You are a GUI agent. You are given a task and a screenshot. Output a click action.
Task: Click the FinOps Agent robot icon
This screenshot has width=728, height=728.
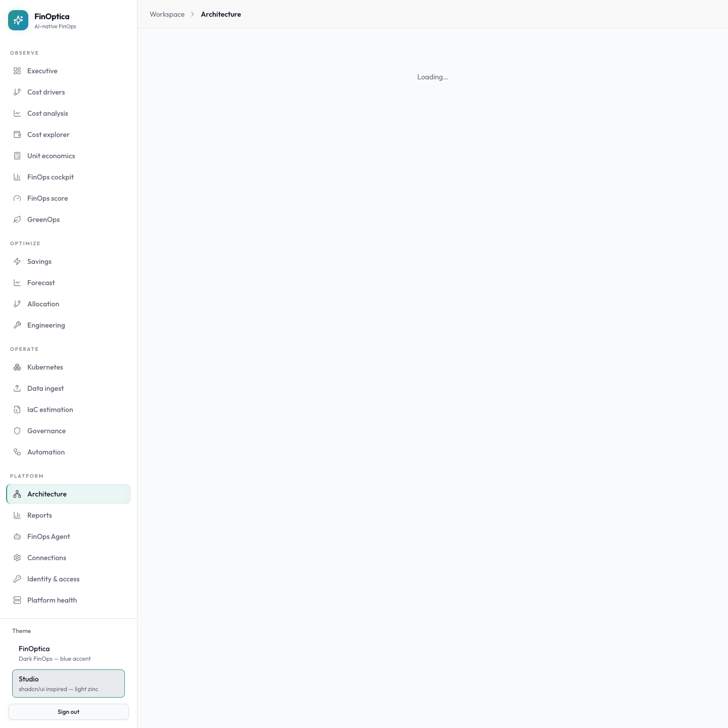pyautogui.click(x=17, y=536)
